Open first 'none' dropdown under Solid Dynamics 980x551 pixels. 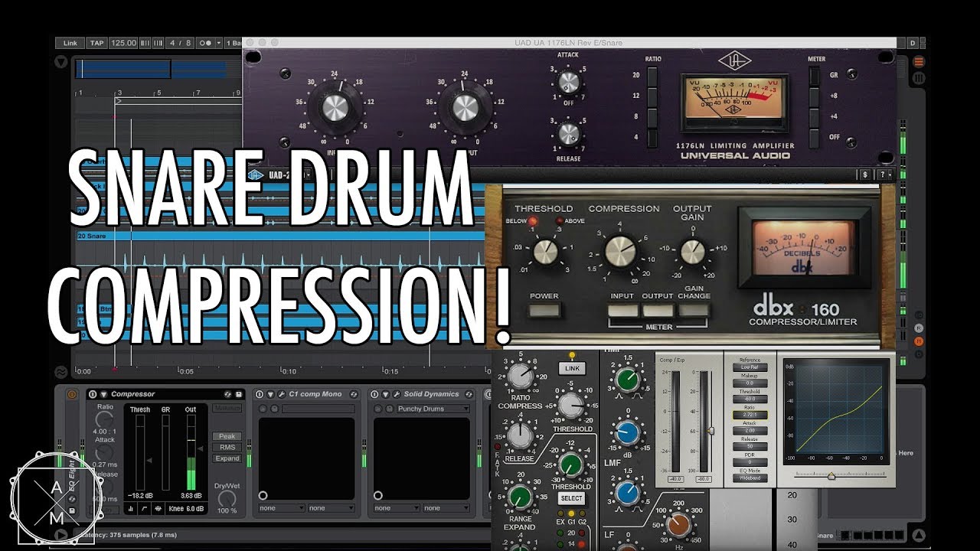coord(397,508)
